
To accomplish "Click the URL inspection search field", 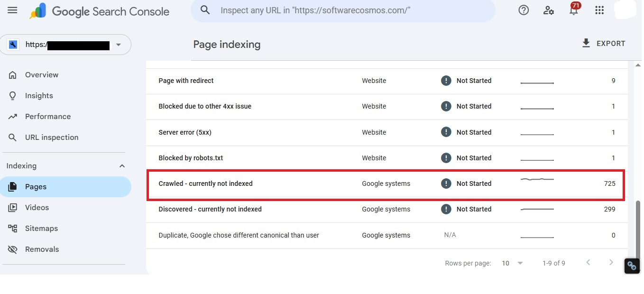I will [x=343, y=10].
